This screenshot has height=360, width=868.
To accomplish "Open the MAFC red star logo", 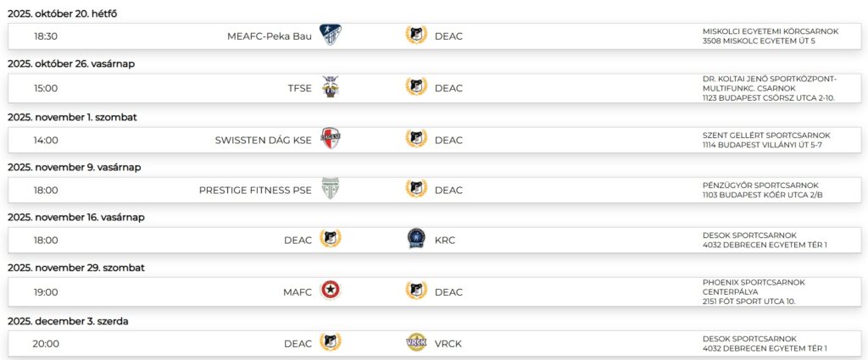I will point(331,291).
